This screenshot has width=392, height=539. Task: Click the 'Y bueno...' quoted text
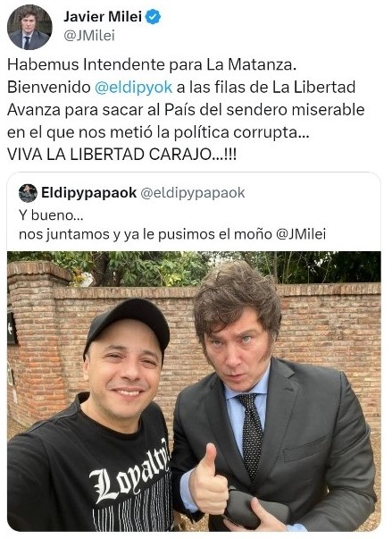coord(51,215)
